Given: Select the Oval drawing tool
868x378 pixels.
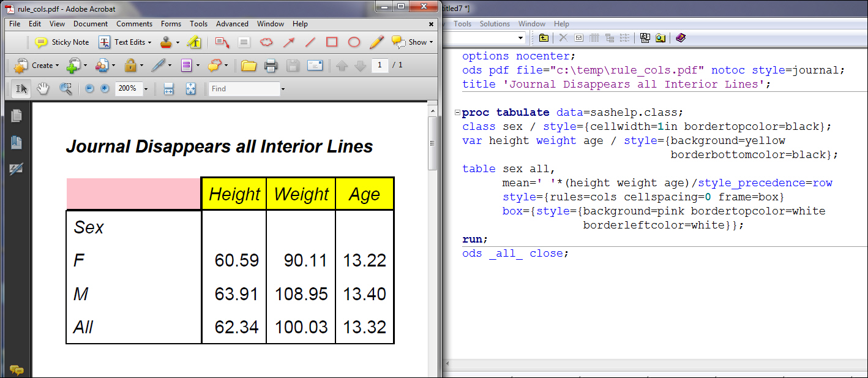Looking at the screenshot, I should coord(354,42).
